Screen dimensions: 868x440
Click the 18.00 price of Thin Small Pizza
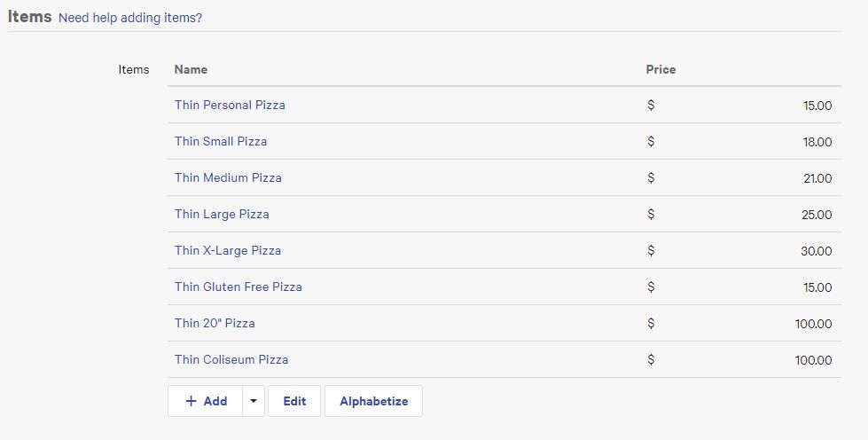pos(817,142)
